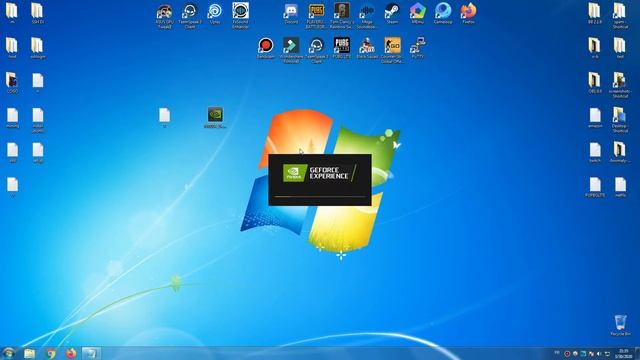The height and width of the screenshot is (360, 640).
Task: Select the PLAYERUNKNOWN'S BATTLEGROUNDS shortcut
Action: [x=316, y=16]
